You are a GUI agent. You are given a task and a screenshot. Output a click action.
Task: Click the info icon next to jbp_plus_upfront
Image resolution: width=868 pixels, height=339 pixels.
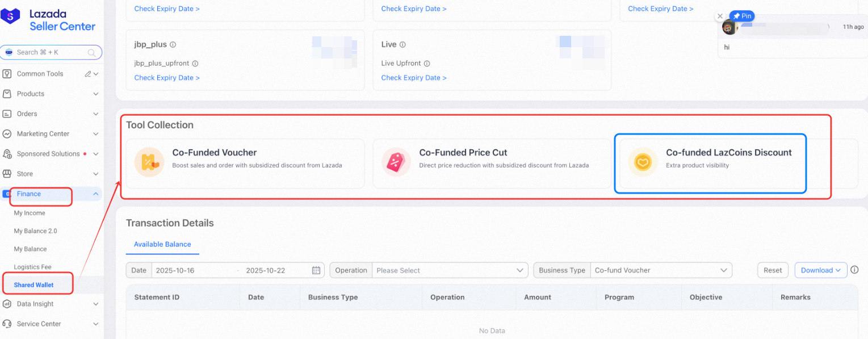[196, 63]
